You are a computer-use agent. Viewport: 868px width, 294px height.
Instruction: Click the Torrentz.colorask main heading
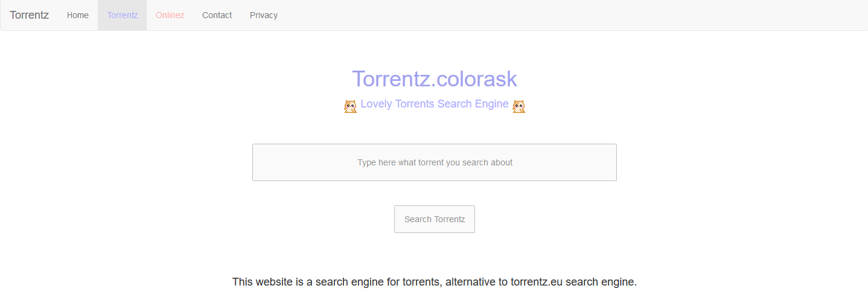(435, 79)
